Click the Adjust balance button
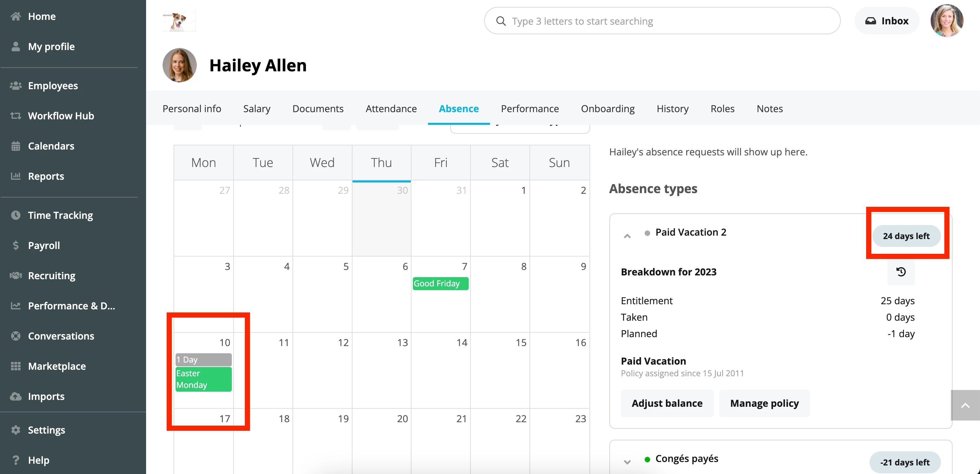This screenshot has width=980, height=474. coord(667,403)
